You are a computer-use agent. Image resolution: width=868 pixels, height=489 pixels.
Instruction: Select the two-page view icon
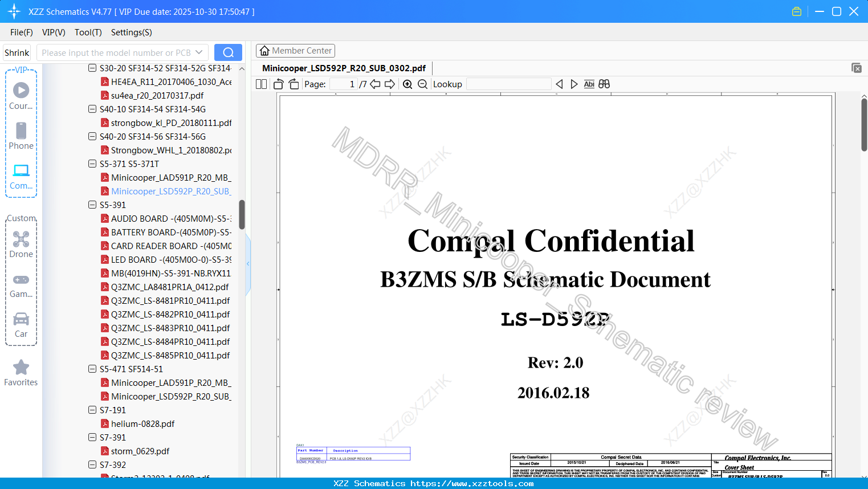pyautogui.click(x=260, y=84)
